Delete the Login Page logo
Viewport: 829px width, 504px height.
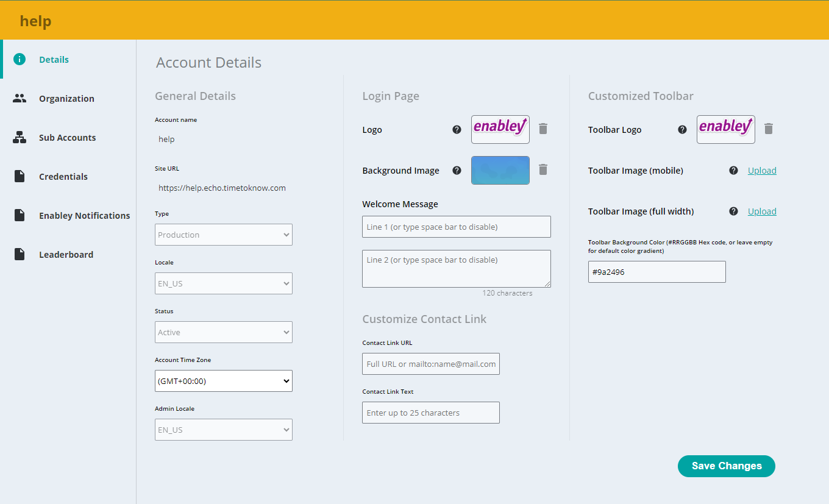(x=543, y=129)
